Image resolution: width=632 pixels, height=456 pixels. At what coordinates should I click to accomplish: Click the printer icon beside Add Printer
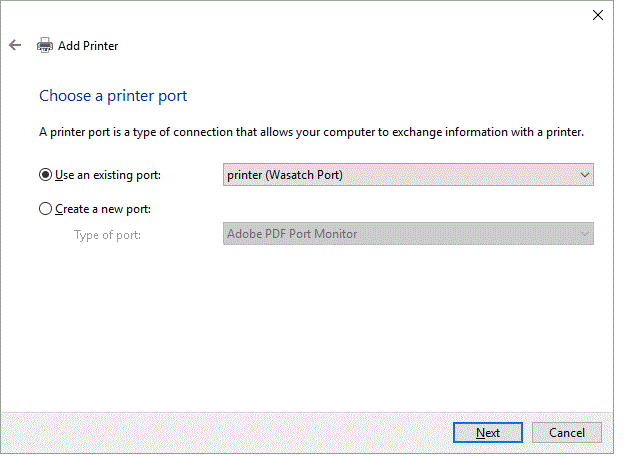45,45
